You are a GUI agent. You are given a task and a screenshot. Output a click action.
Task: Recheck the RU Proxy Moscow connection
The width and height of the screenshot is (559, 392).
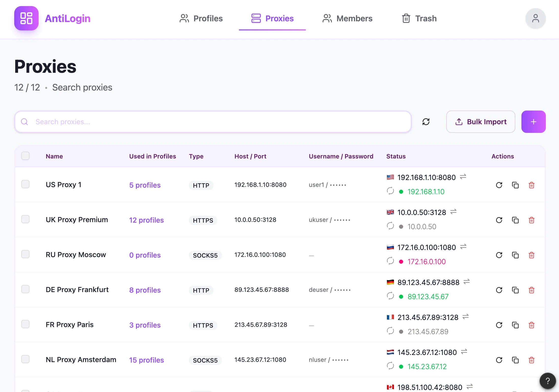pos(499,255)
